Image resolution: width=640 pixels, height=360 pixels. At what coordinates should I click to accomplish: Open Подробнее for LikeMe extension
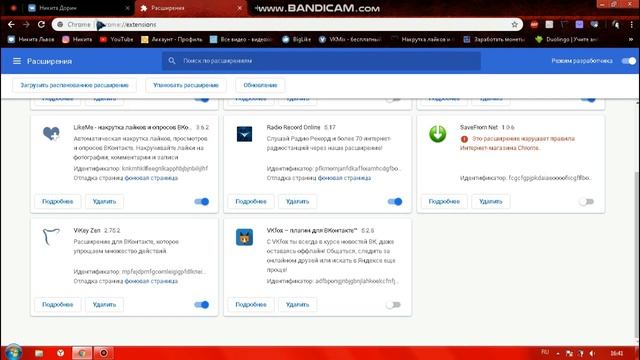58,201
